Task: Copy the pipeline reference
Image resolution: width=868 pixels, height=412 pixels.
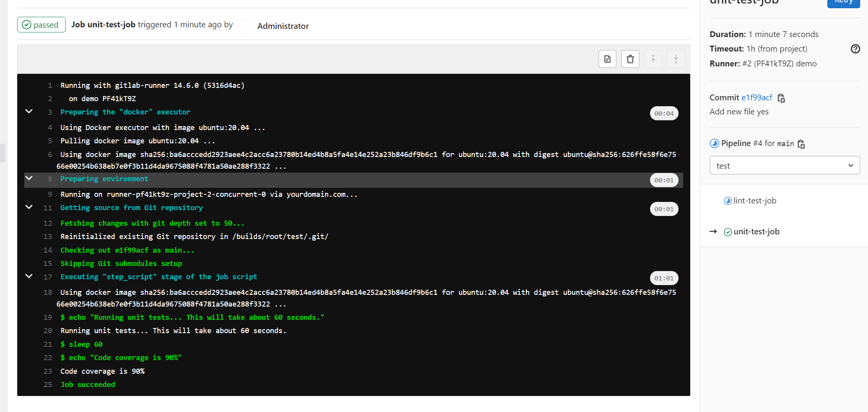Action: click(x=802, y=144)
